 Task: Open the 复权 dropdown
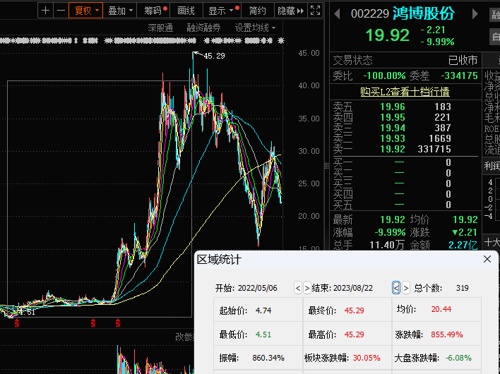[x=86, y=11]
